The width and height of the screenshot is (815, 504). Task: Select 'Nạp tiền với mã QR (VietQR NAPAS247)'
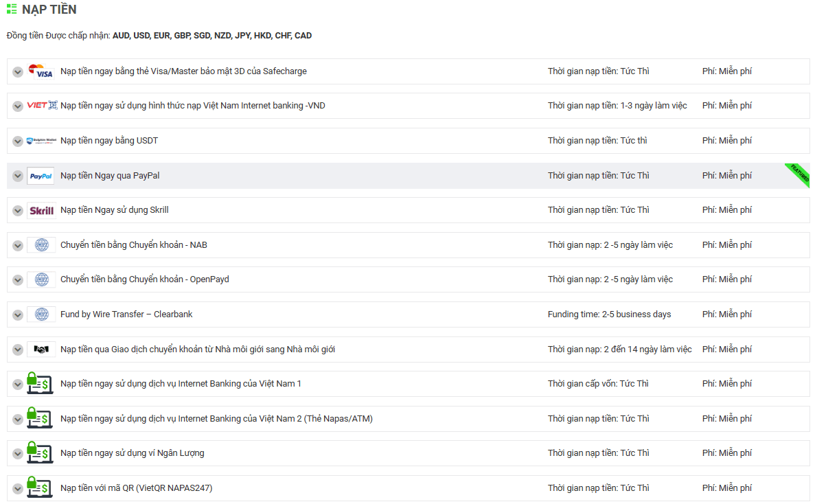(136, 488)
